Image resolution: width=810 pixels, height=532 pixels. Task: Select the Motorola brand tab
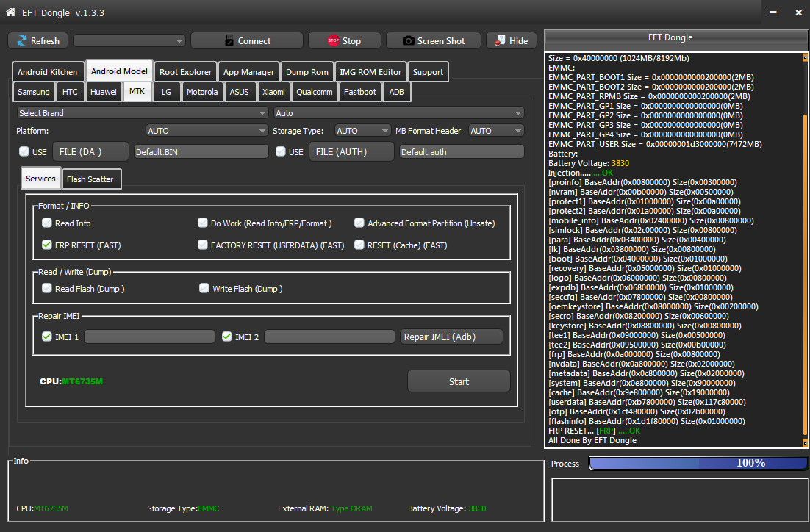point(202,92)
